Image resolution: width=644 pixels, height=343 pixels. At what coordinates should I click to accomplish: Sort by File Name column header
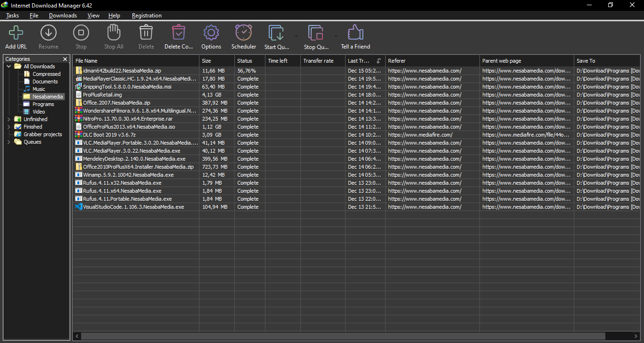coord(136,61)
